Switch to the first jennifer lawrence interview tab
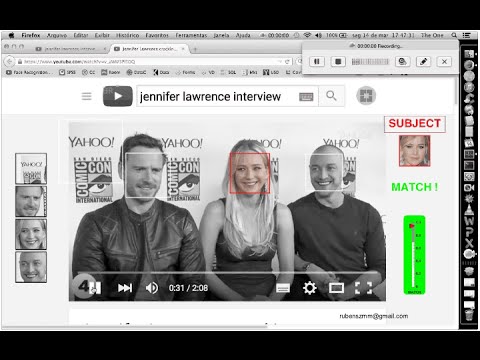 tap(70, 49)
